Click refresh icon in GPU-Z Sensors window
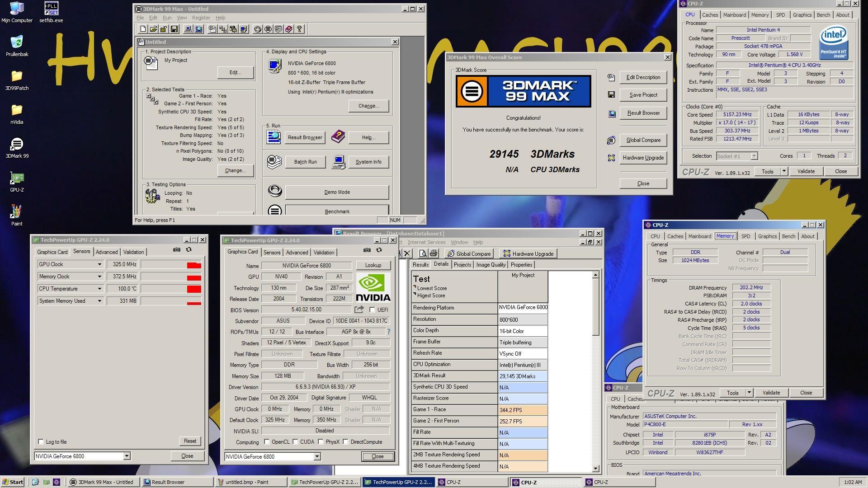Screen dimensions: 868x488 (x=189, y=249)
